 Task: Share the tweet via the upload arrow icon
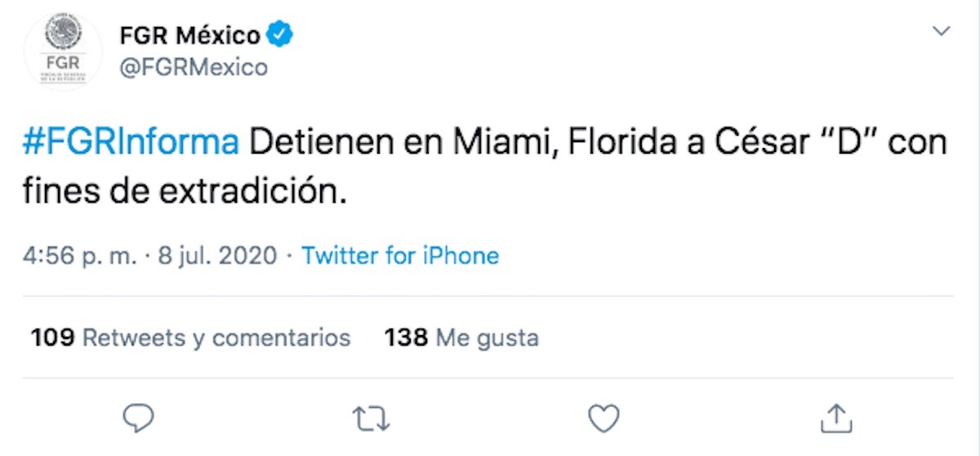coord(835,418)
